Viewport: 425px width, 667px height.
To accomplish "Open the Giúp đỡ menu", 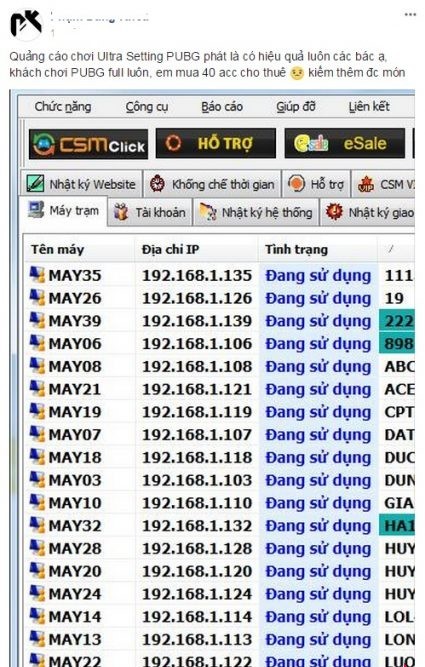I will (296, 107).
